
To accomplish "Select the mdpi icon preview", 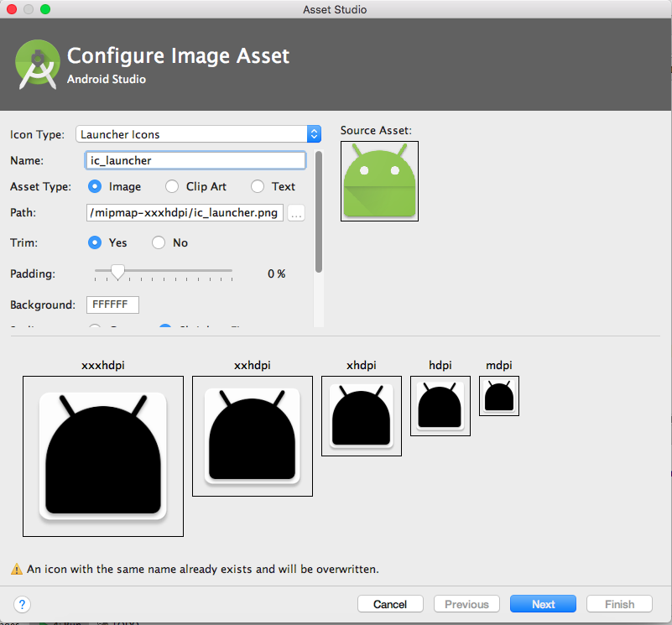I will tap(499, 395).
